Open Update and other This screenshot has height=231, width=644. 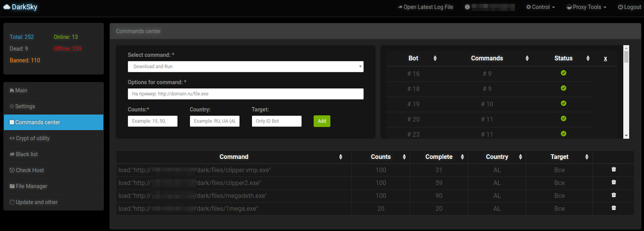coord(54,202)
